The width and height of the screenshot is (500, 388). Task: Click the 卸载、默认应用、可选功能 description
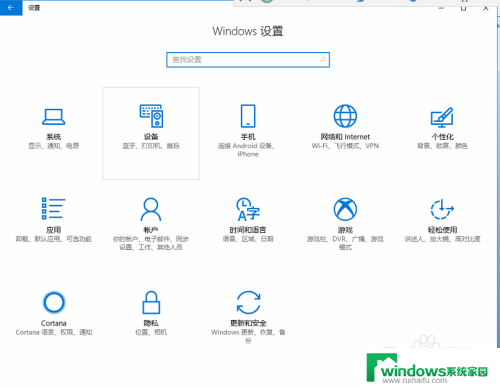(x=54, y=239)
